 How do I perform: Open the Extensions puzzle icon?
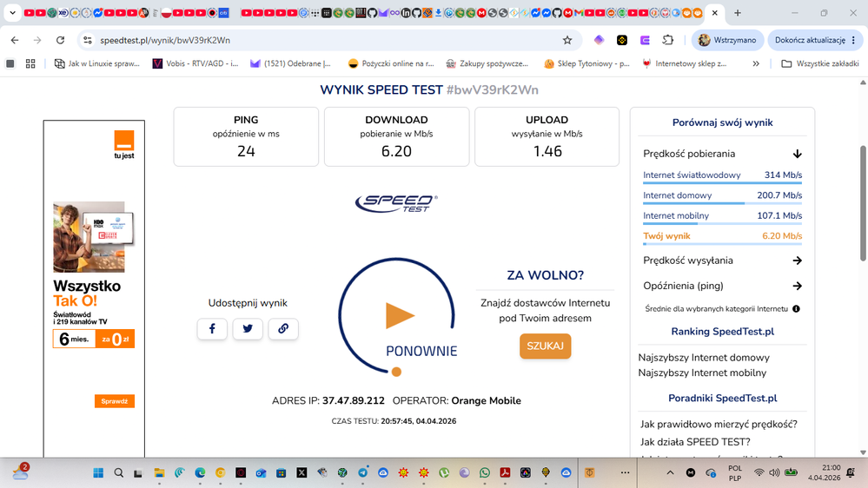(x=668, y=40)
